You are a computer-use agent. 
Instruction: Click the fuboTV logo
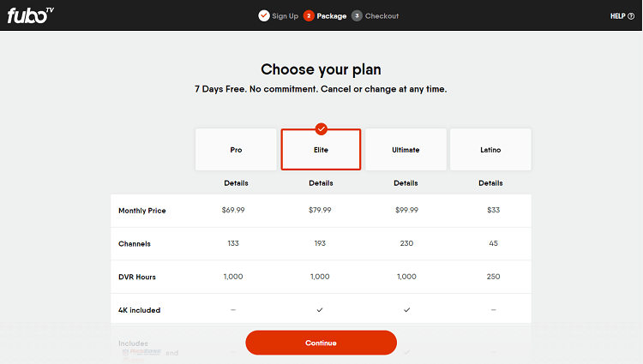click(x=30, y=15)
